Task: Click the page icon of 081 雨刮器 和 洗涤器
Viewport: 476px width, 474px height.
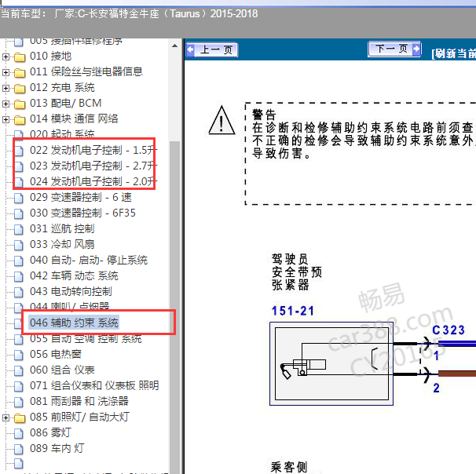Action: [19, 402]
